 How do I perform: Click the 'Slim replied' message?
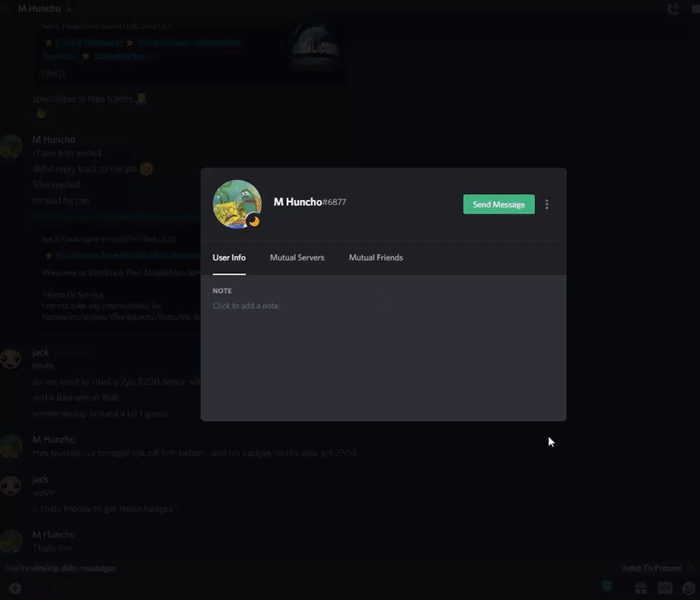pos(57,184)
